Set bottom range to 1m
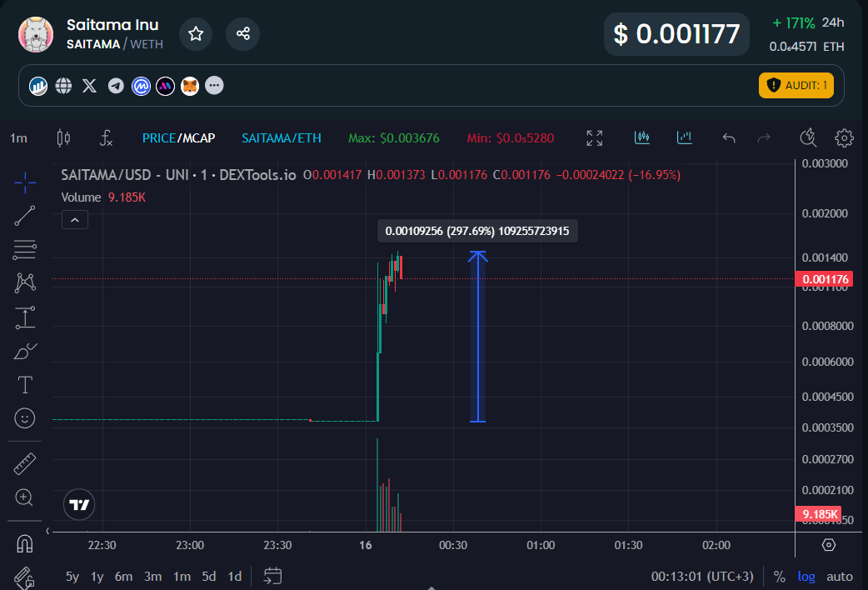This screenshot has width=868, height=590. click(182, 577)
